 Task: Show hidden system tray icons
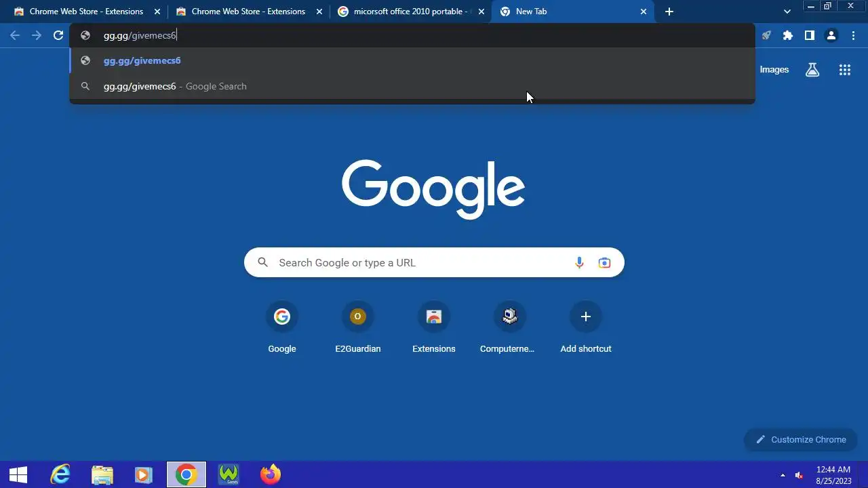coord(783,474)
